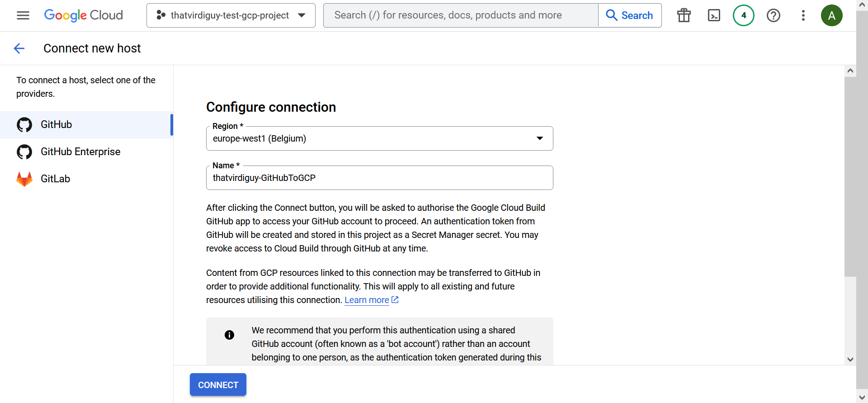Viewport: 868px width, 403px height.
Task: Click the inner panel scrollbar up arrow
Action: tap(850, 71)
